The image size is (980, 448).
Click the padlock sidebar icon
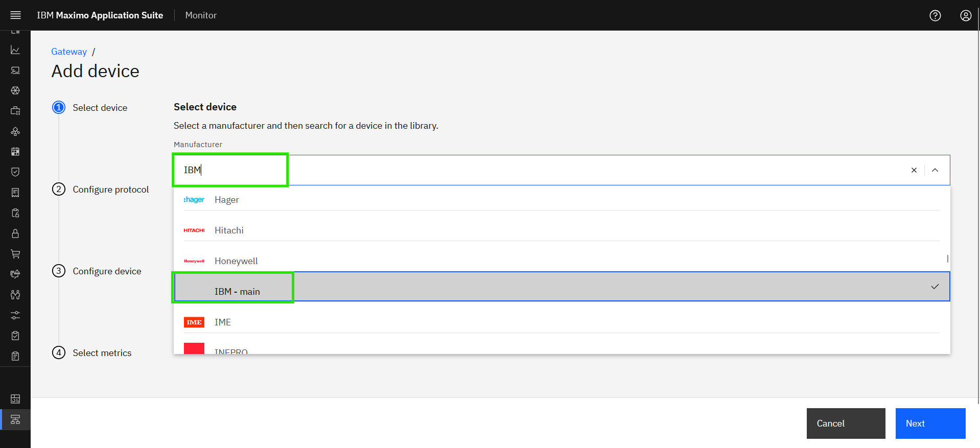click(x=15, y=233)
